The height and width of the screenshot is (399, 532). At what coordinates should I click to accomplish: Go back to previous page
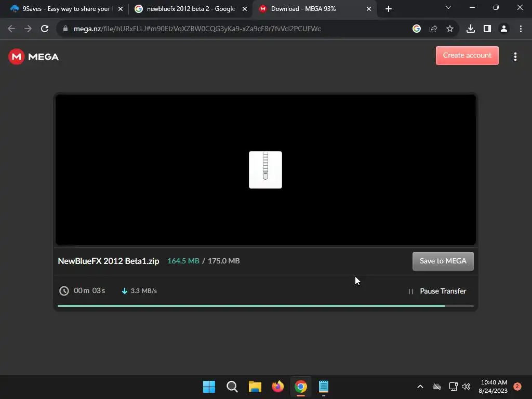[x=11, y=29]
